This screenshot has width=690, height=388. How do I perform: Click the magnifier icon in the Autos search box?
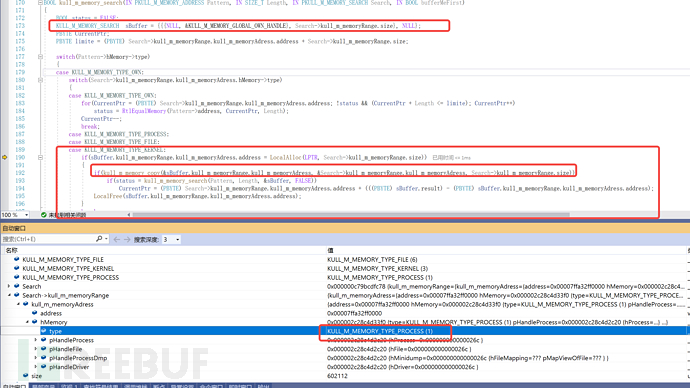[99, 239]
